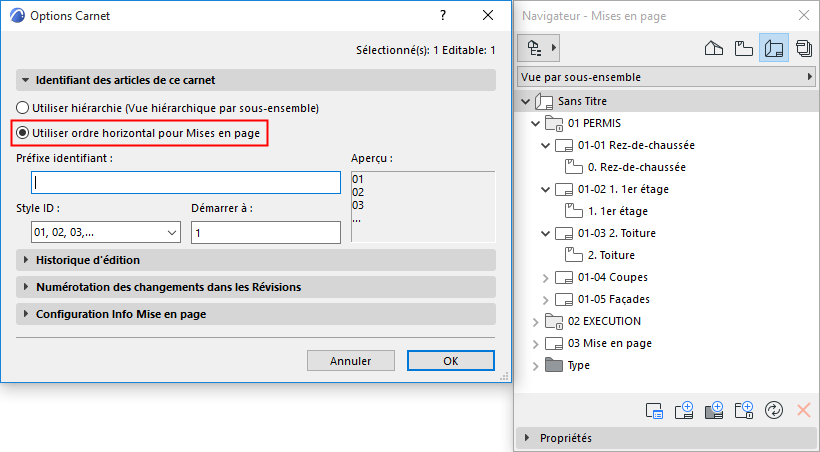Select the '01-04 Coupes' layout item

(x=607, y=277)
